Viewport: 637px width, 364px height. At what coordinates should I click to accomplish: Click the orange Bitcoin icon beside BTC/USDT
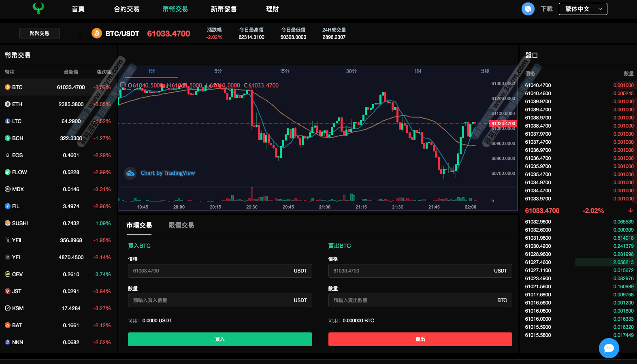tap(96, 33)
